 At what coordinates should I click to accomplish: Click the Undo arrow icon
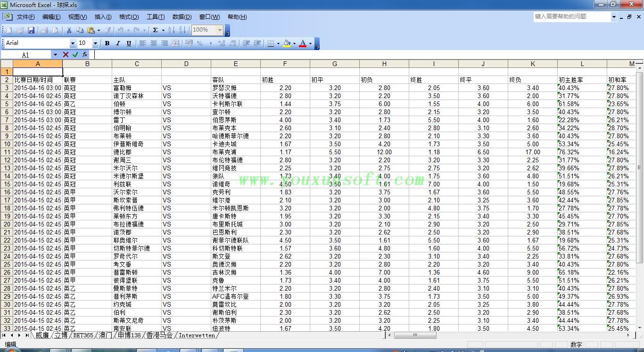(121, 30)
